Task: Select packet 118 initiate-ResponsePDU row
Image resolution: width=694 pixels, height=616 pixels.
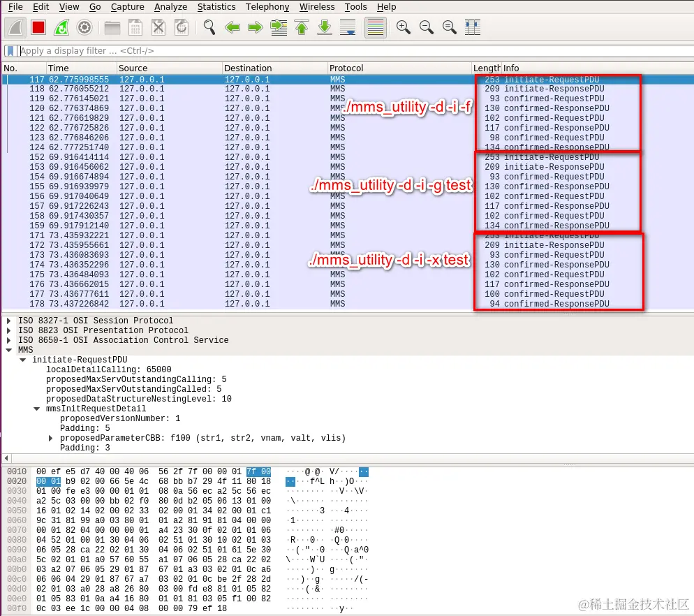Action: click(348, 89)
